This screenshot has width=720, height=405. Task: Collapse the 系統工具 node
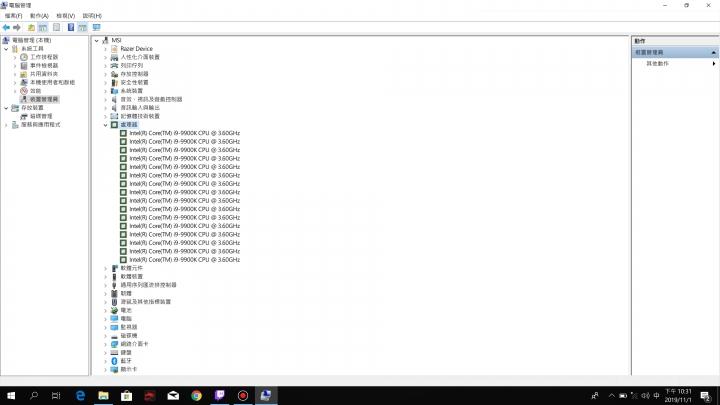pos(6,49)
